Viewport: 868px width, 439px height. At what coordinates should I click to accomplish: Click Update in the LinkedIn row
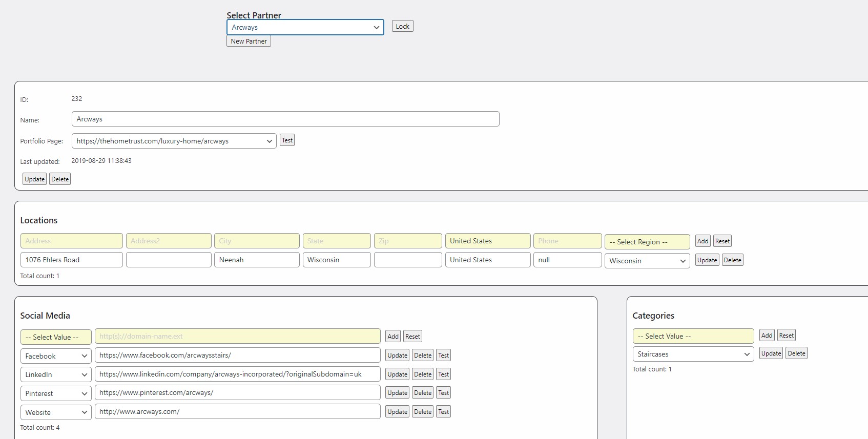tap(397, 374)
